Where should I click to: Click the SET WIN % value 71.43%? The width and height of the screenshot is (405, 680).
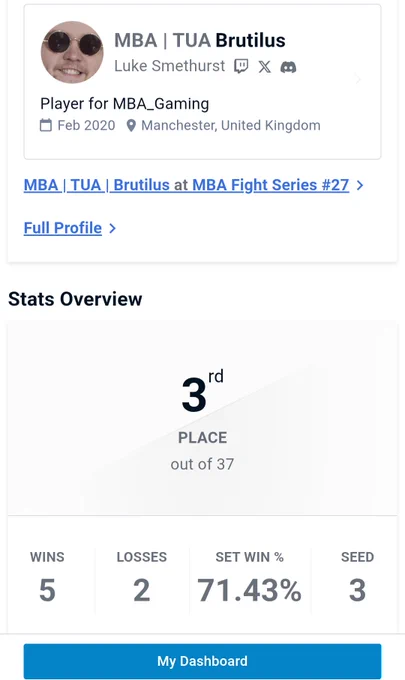click(x=250, y=590)
